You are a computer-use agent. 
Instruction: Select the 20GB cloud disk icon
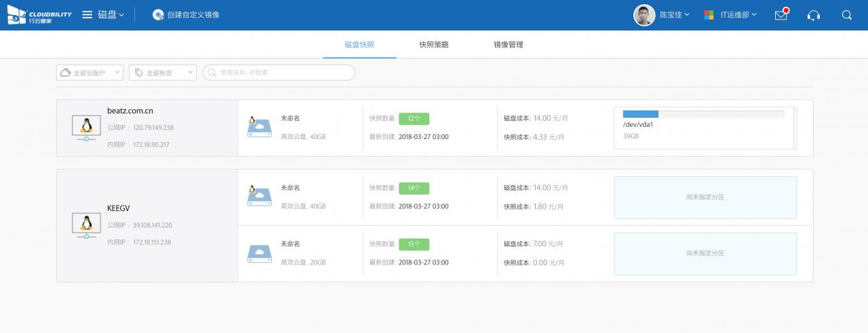260,253
